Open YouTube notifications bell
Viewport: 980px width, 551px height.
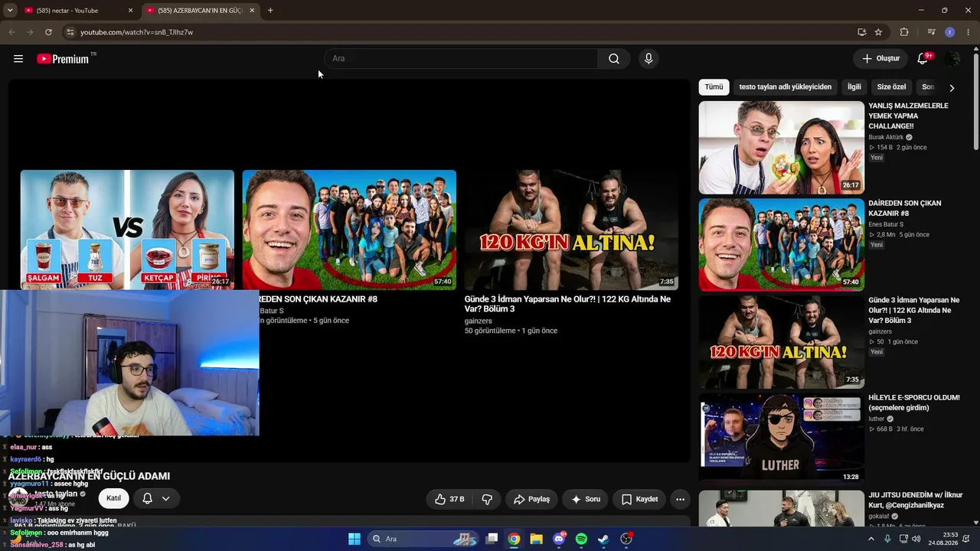[923, 59]
